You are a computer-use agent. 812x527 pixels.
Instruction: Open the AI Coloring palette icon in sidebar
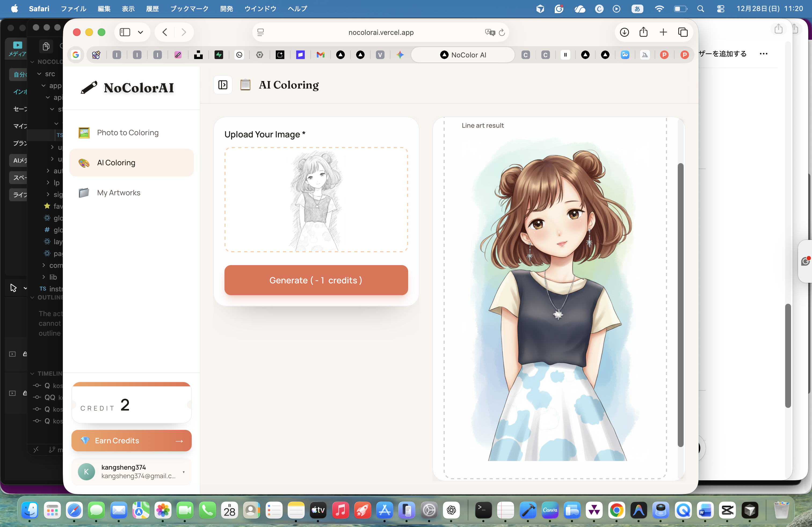pyautogui.click(x=84, y=163)
